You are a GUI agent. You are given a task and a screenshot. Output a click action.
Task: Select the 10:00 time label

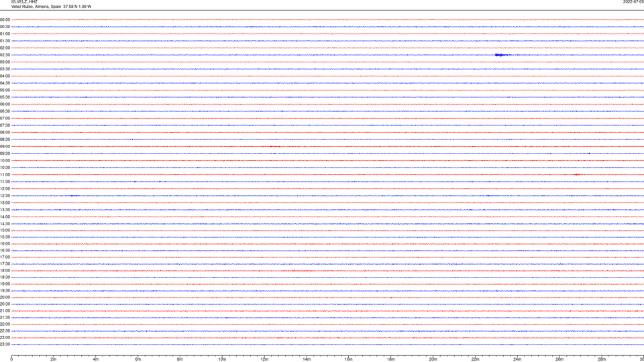(x=5, y=161)
